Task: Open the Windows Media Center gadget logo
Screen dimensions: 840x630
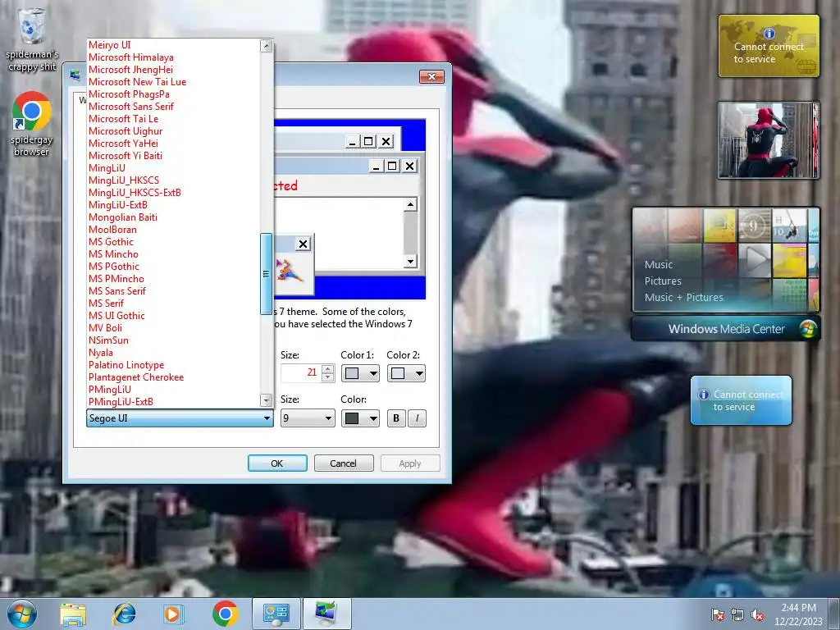Action: 807,328
